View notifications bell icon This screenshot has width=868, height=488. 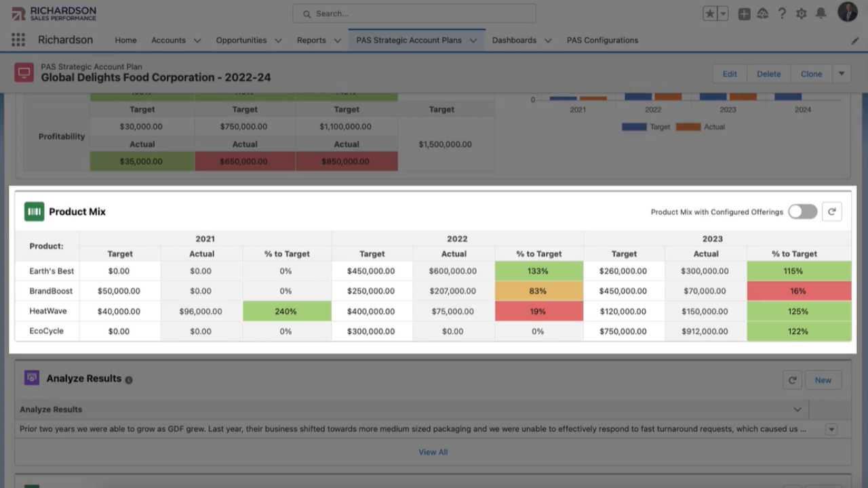pos(821,14)
